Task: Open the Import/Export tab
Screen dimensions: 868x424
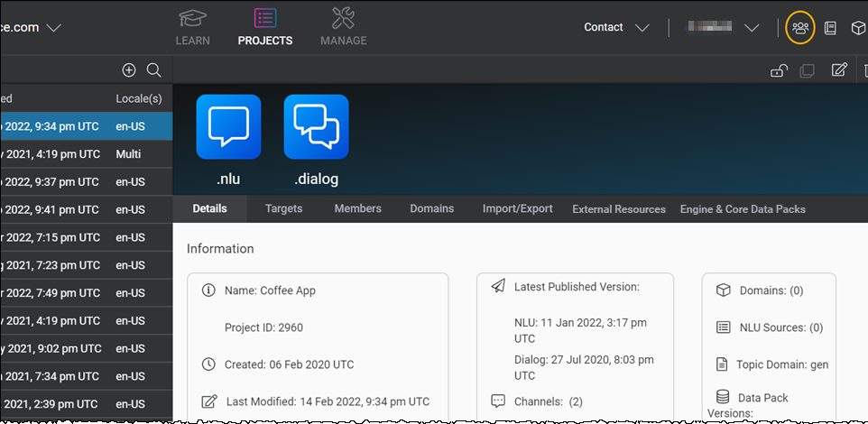Action: pyautogui.click(x=517, y=208)
